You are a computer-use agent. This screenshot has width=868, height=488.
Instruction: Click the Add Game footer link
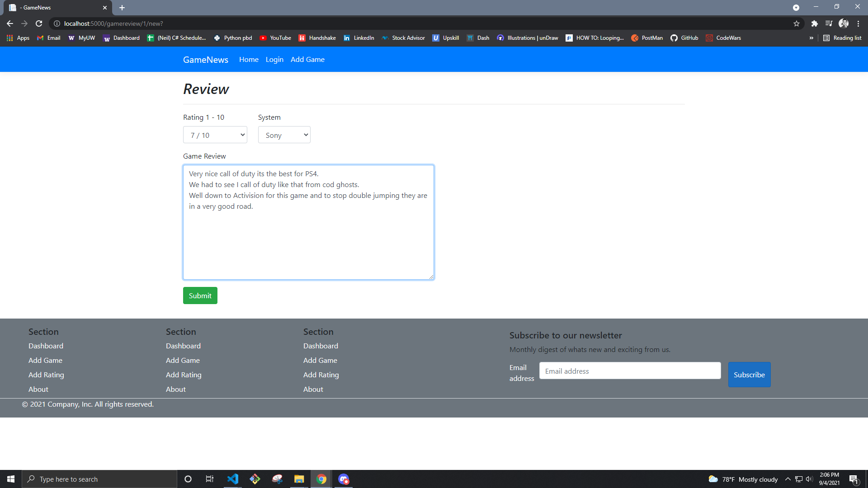tap(45, 360)
